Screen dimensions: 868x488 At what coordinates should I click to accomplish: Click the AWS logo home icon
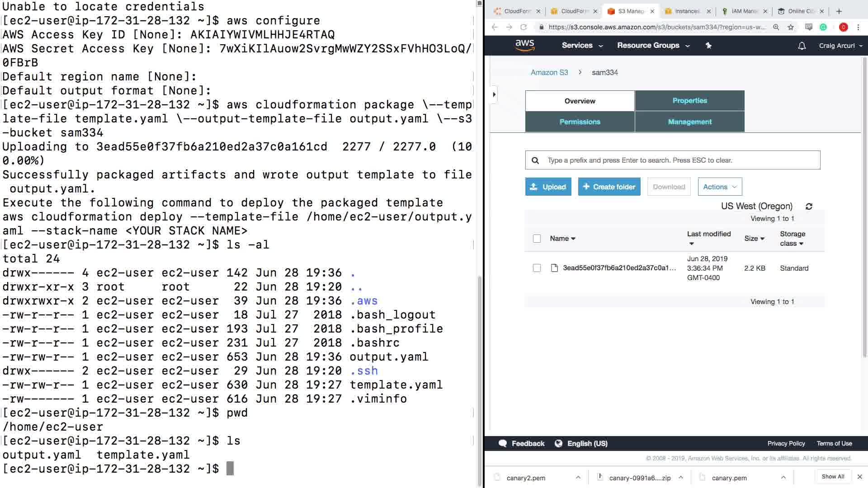pos(524,45)
